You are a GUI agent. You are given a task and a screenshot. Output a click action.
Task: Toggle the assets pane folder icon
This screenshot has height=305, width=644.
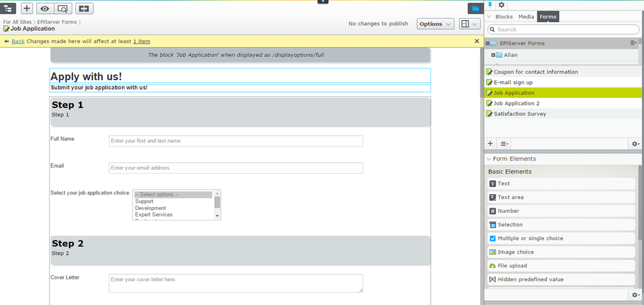pos(475,8)
